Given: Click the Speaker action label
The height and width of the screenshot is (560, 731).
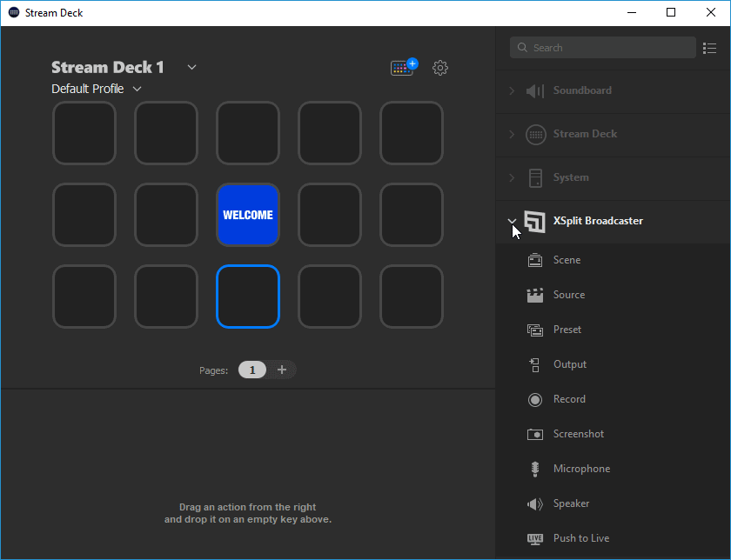Looking at the screenshot, I should tap(571, 503).
